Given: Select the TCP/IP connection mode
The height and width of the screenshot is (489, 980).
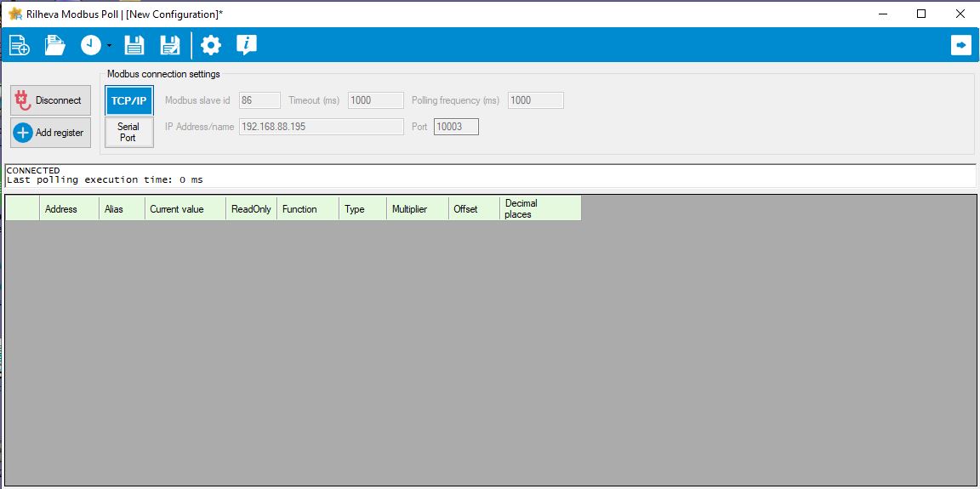Looking at the screenshot, I should pyautogui.click(x=128, y=100).
